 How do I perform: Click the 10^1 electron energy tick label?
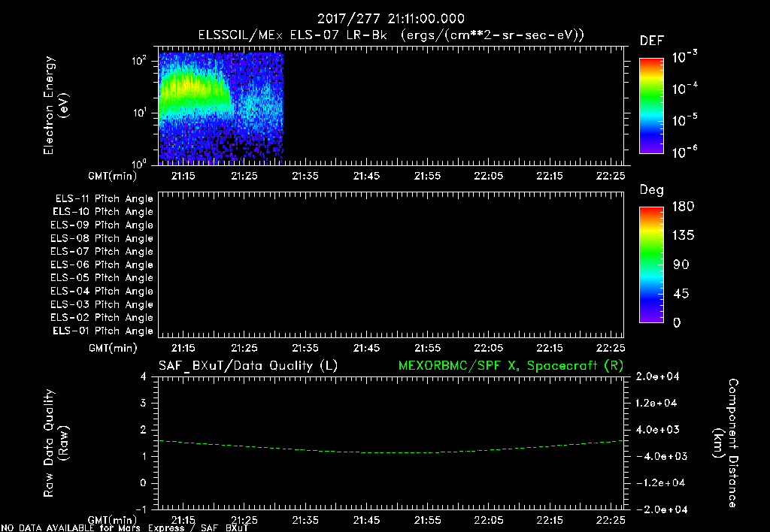tap(139, 113)
